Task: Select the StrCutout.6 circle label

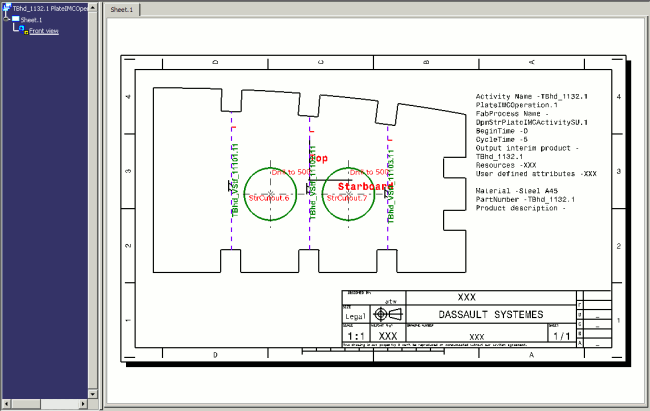Action: [268, 198]
